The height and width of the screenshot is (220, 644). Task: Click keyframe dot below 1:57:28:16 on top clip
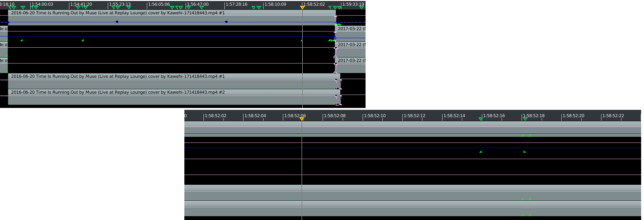(226, 22)
